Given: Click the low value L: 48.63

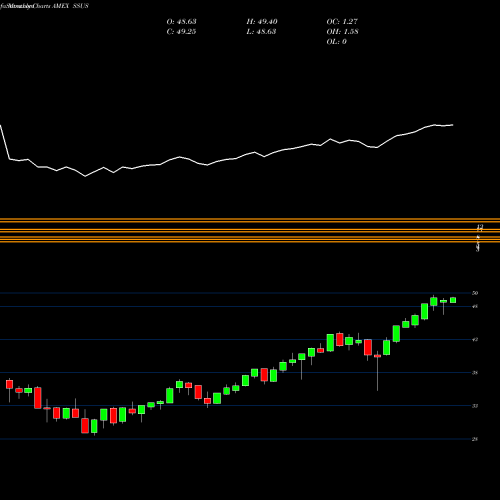Looking at the screenshot, I should coord(261,32).
